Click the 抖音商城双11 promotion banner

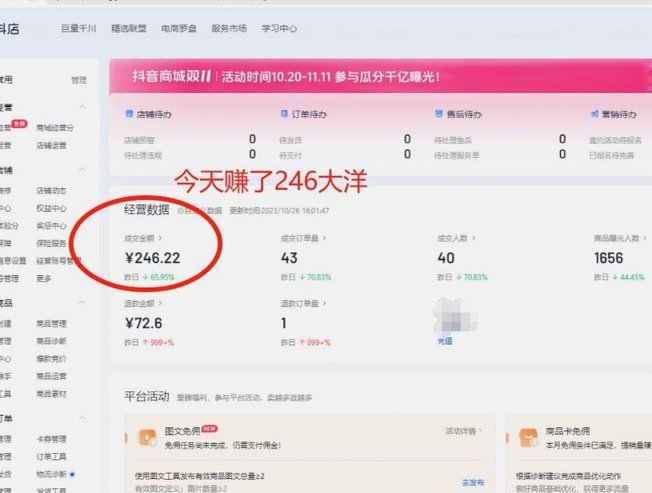point(380,76)
